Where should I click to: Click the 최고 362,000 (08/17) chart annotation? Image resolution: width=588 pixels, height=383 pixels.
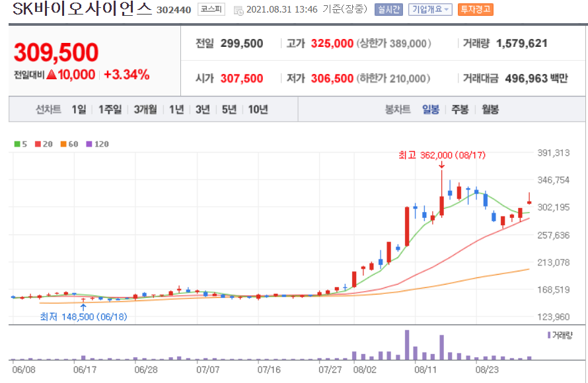pos(442,155)
